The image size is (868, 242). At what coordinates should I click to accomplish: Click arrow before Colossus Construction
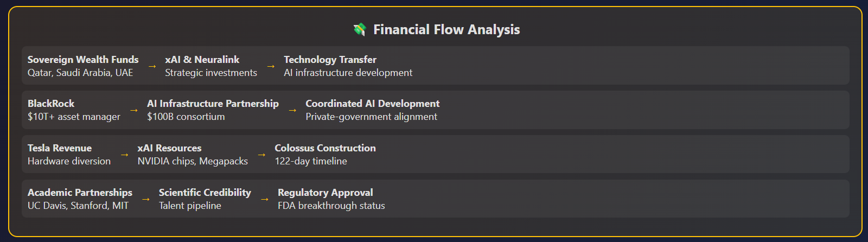coord(261,155)
